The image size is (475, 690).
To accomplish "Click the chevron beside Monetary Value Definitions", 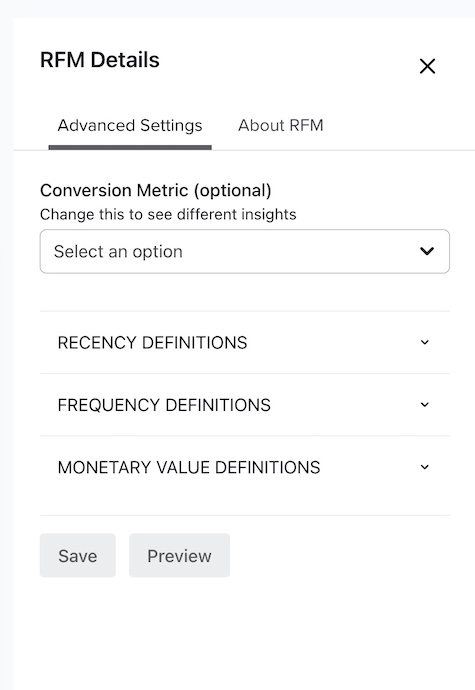I will click(425, 467).
